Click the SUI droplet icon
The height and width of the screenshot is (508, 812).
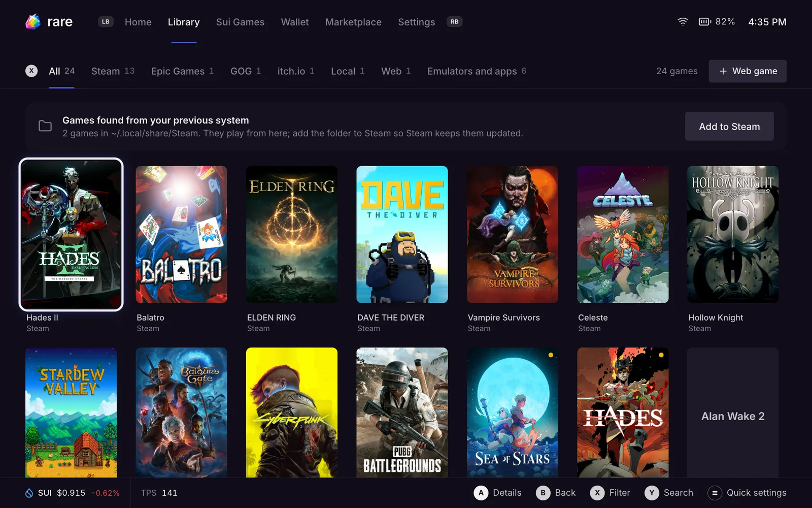[x=29, y=493]
